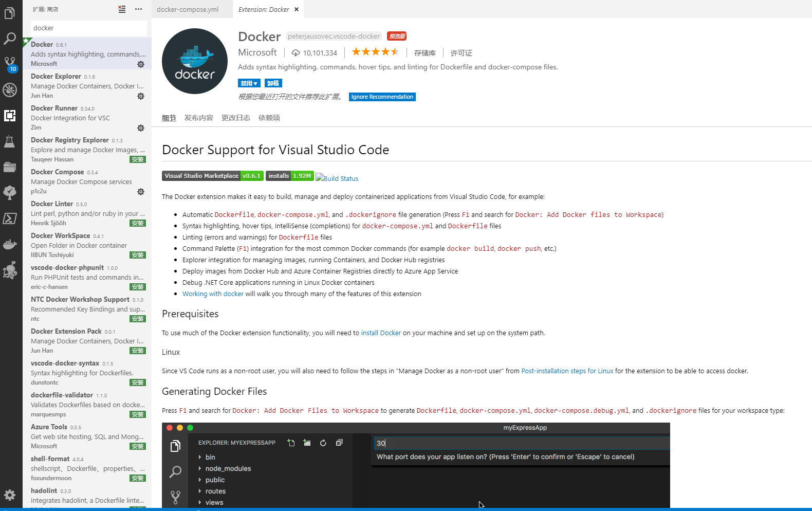Open the Working with docker link

[x=213, y=294]
